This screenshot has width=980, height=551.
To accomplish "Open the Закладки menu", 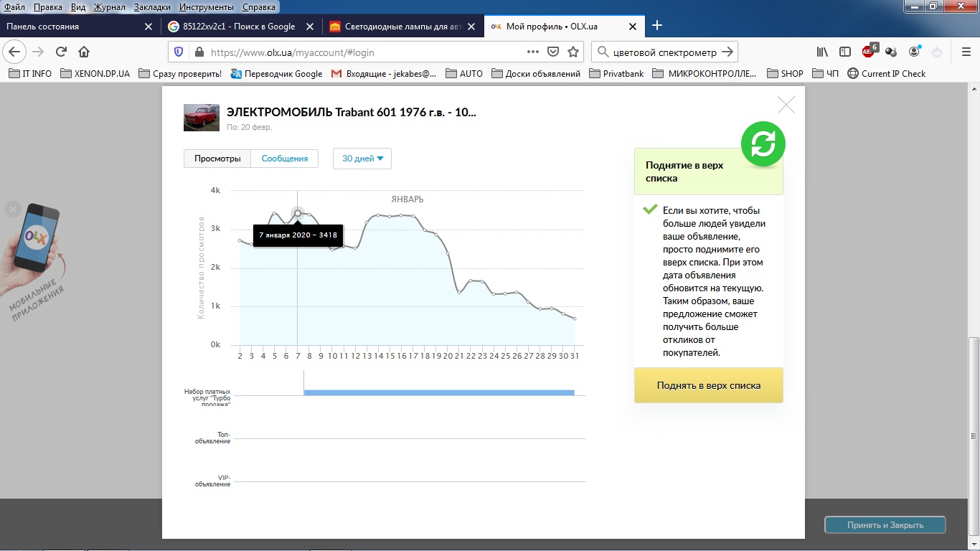I will pyautogui.click(x=151, y=7).
